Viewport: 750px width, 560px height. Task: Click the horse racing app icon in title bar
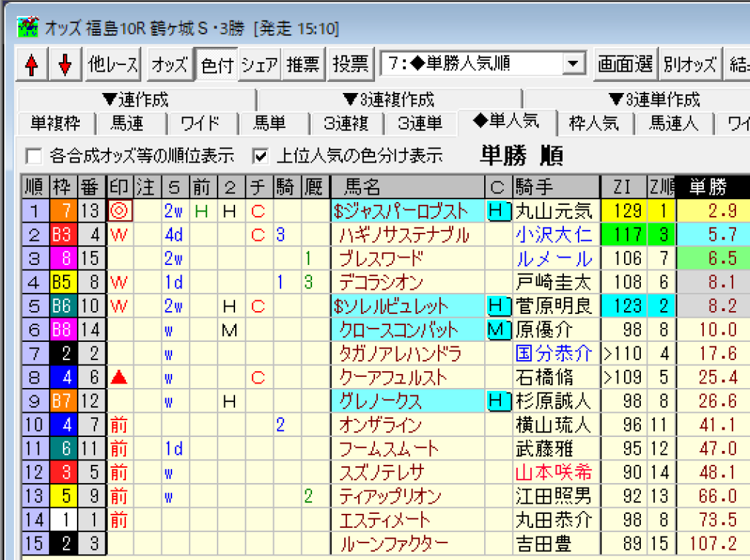click(28, 28)
